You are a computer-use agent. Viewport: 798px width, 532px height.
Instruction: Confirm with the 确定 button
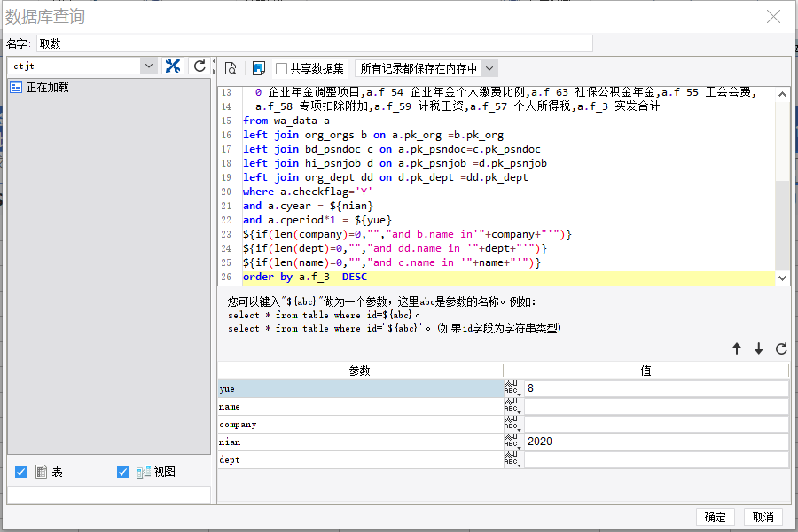pyautogui.click(x=715, y=517)
